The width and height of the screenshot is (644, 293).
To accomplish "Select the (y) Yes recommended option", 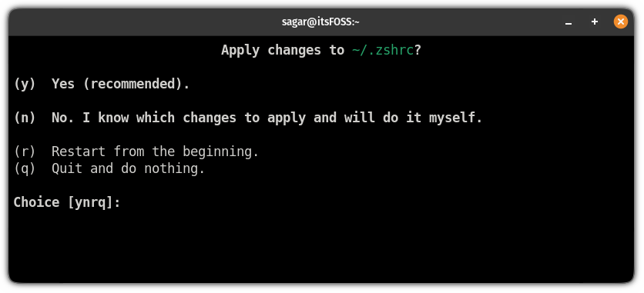I will click(102, 84).
